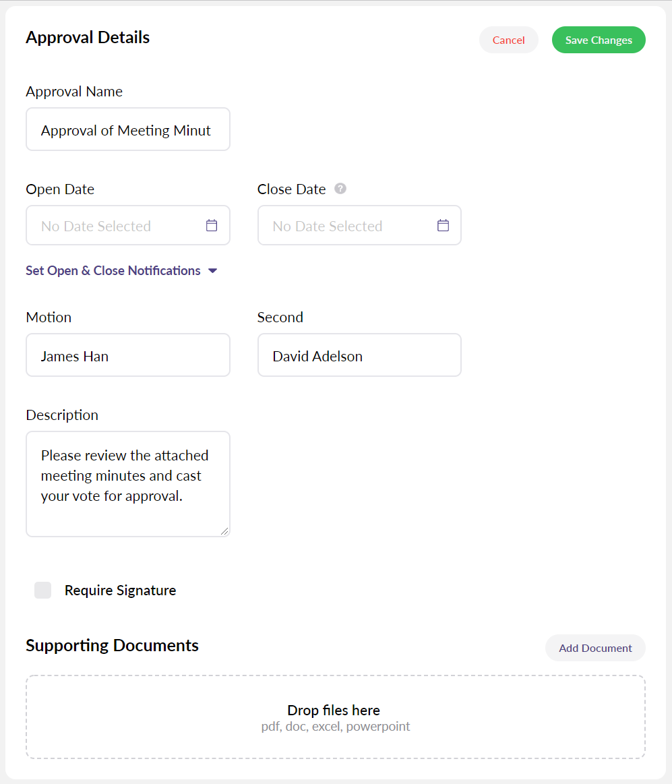The width and height of the screenshot is (672, 784).
Task: Click the Drop files here upload zone
Action: pos(335,717)
